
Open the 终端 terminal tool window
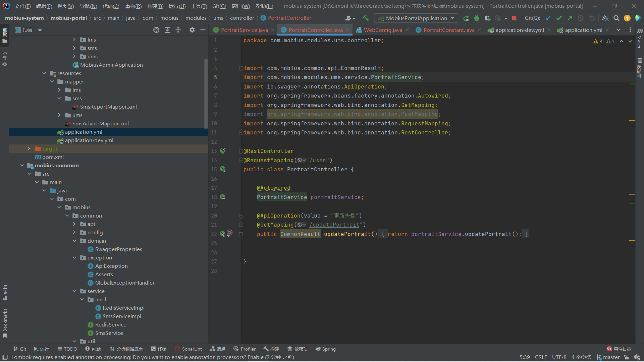pos(159,349)
